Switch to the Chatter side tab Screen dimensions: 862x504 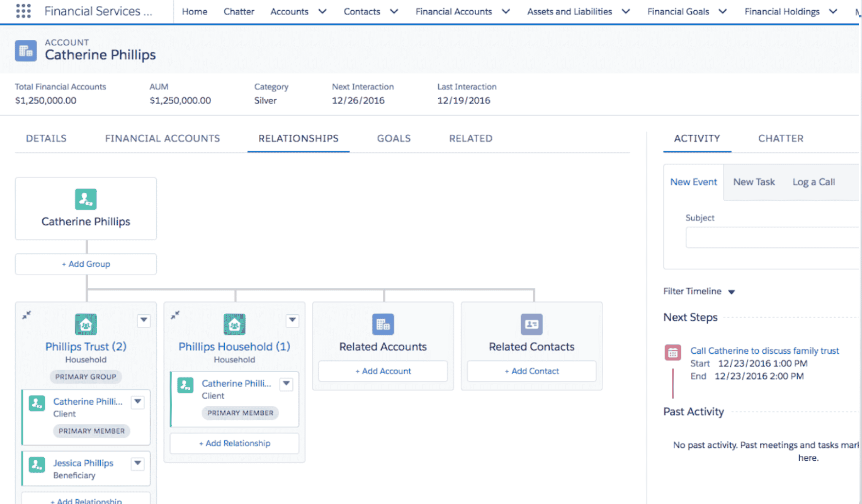[780, 139]
